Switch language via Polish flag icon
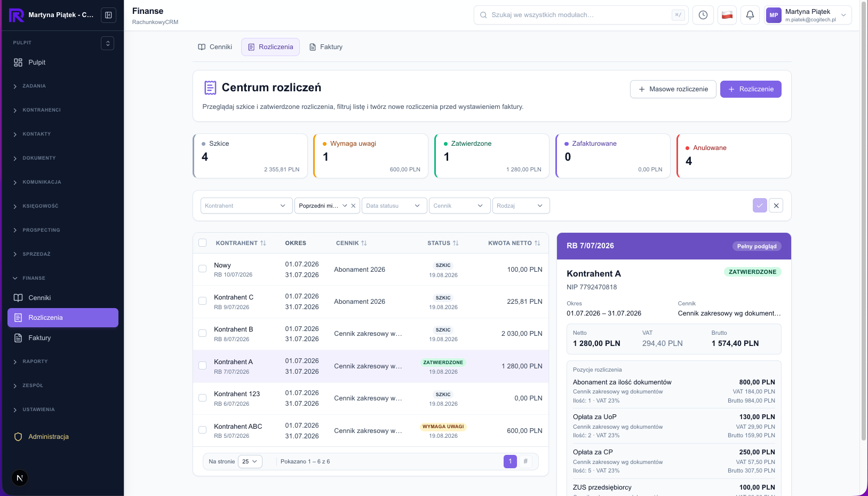The image size is (868, 496). [727, 15]
